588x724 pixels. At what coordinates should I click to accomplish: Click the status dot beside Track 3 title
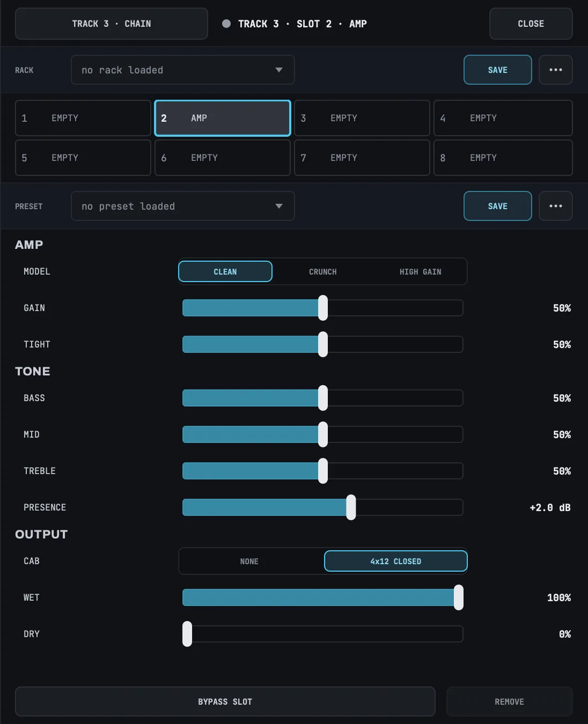(226, 24)
